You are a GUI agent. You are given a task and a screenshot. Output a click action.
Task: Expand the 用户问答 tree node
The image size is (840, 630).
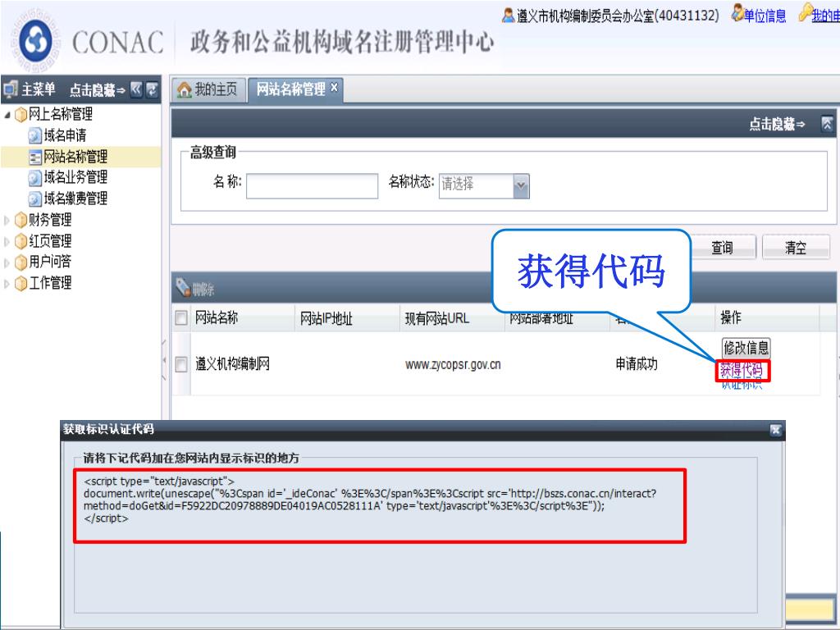(7, 262)
